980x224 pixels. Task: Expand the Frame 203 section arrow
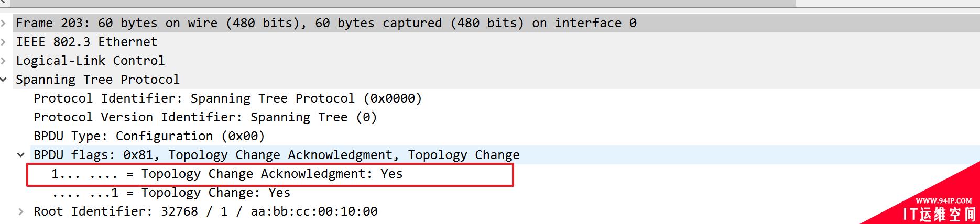pyautogui.click(x=3, y=23)
